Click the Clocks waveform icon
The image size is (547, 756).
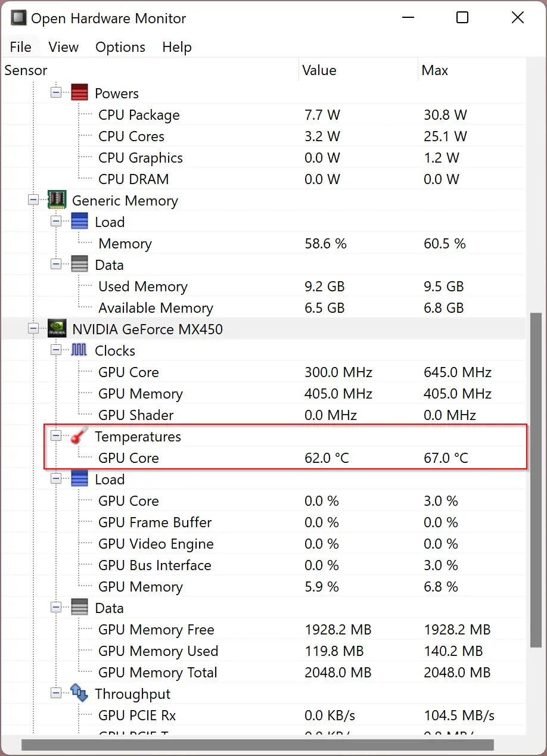(x=79, y=350)
